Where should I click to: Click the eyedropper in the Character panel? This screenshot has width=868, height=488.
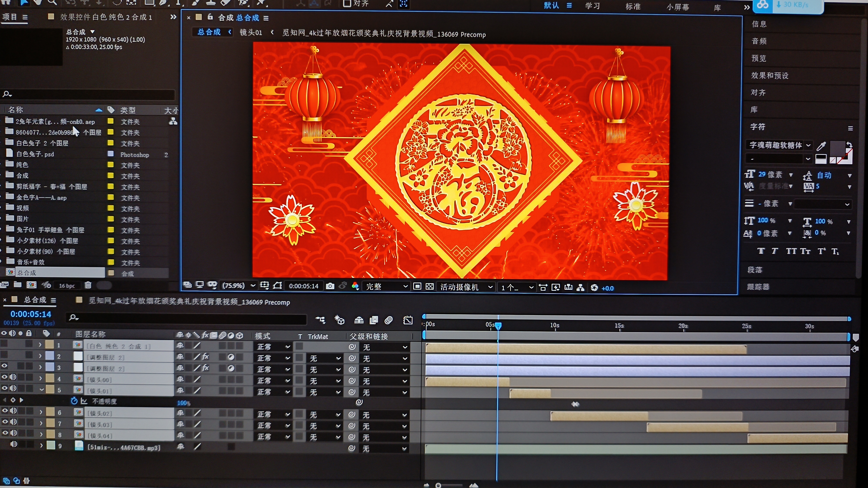click(x=821, y=146)
